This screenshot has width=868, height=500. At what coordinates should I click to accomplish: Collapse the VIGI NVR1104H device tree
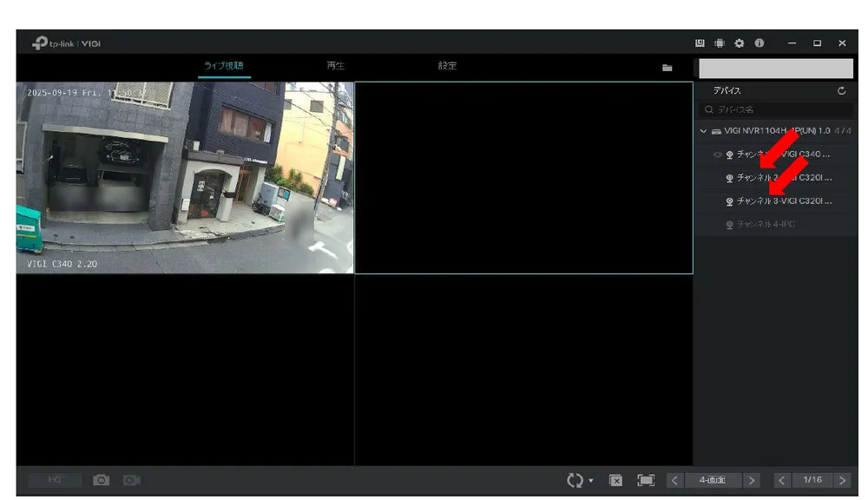pos(703,131)
